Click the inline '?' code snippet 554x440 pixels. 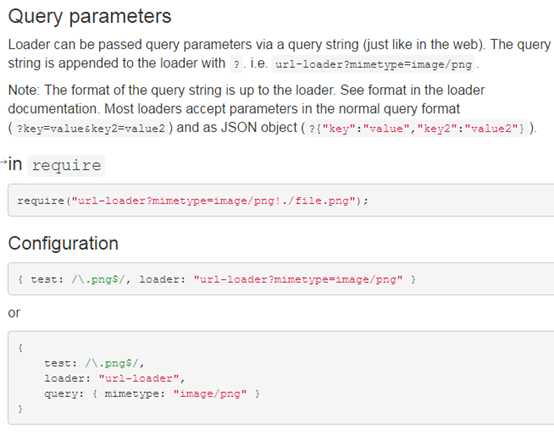click(x=236, y=65)
